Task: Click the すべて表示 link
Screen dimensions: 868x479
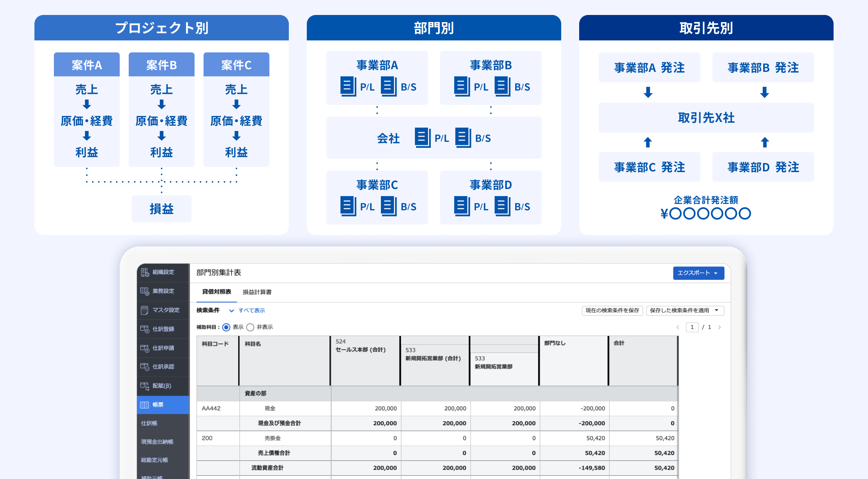Action: pyautogui.click(x=251, y=310)
